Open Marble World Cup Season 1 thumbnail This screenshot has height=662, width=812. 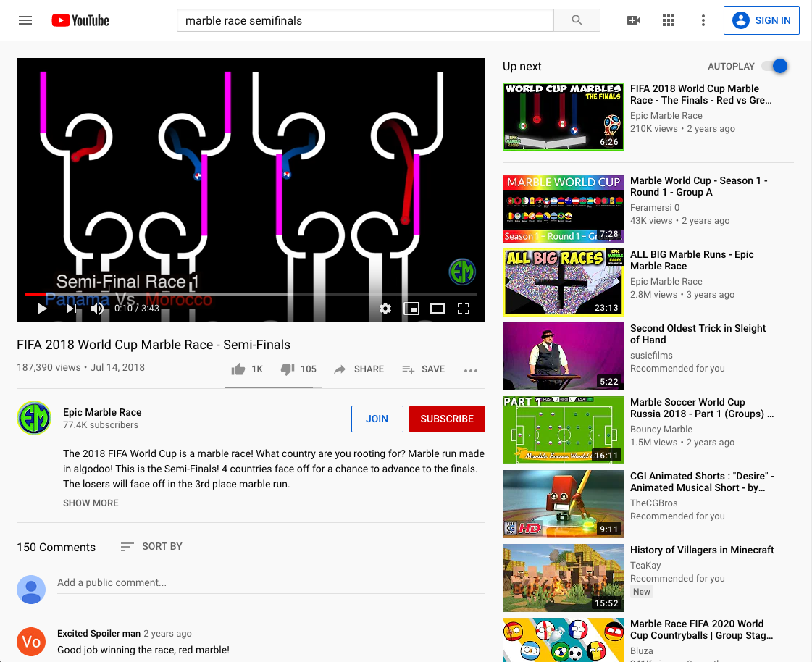(x=564, y=209)
